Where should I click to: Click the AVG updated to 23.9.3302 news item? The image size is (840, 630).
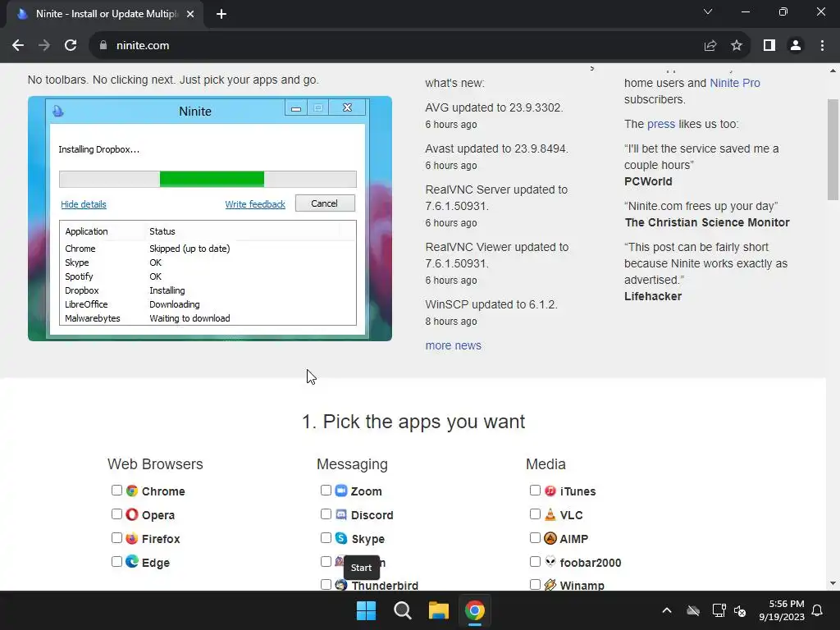tap(494, 107)
